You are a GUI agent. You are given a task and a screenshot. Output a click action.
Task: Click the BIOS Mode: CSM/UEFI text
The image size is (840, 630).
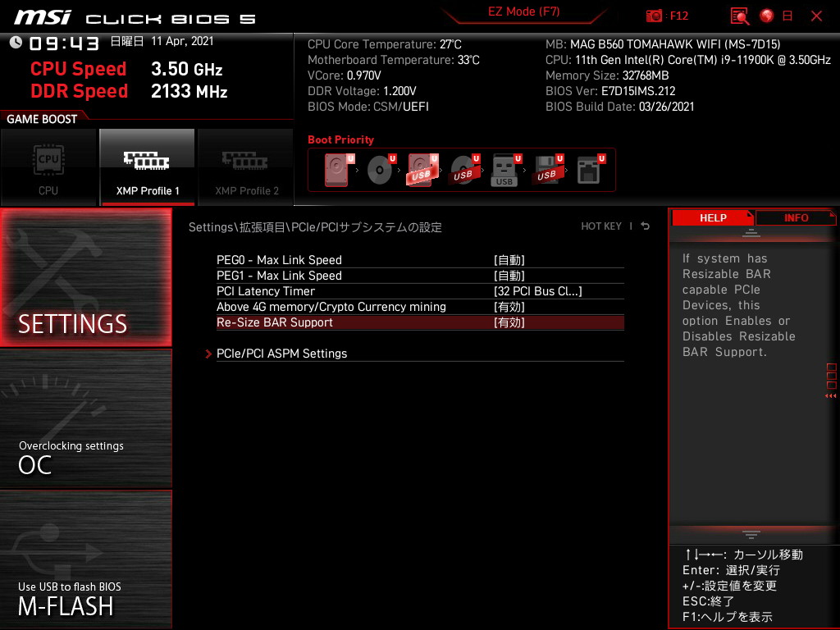pos(368,107)
